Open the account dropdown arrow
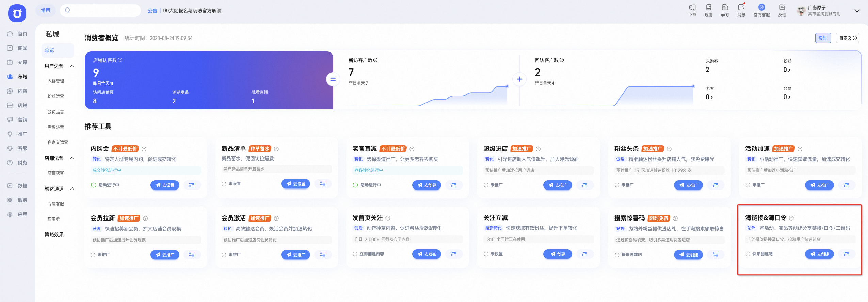Screen dimensions: 868x302 (x=857, y=11)
